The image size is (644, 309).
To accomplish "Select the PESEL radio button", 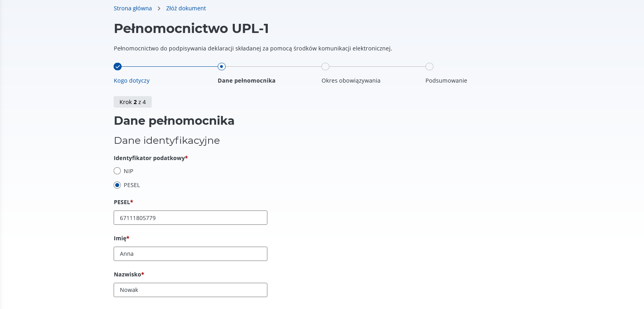I will tap(117, 185).
